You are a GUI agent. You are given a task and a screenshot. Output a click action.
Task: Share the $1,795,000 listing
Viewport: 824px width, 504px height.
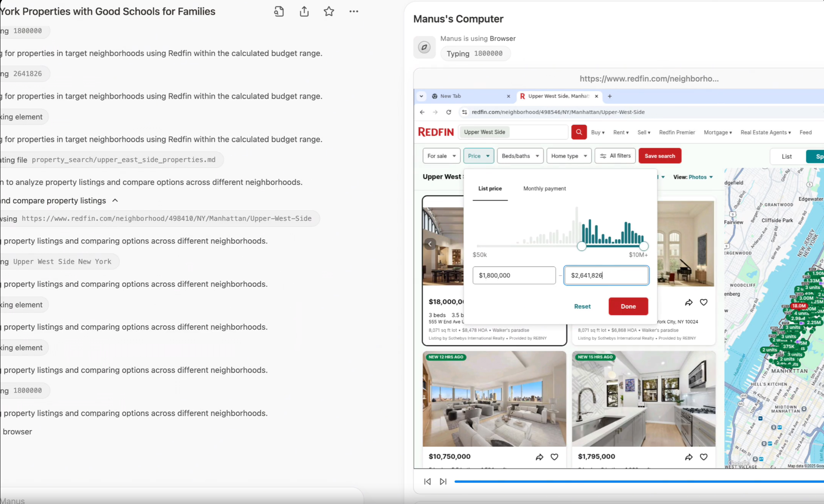tap(689, 457)
